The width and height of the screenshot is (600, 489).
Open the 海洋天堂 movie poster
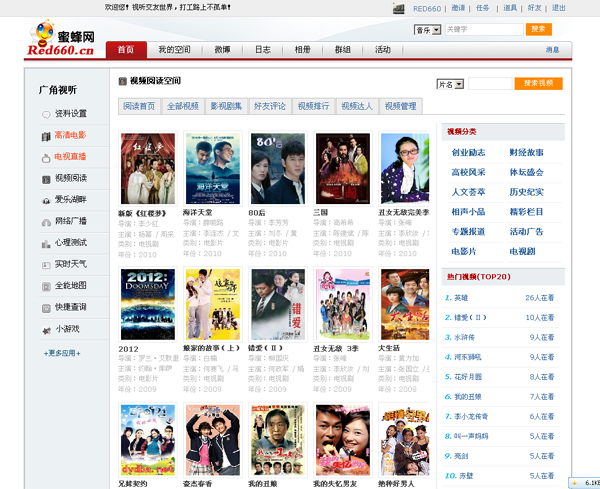click(x=213, y=168)
